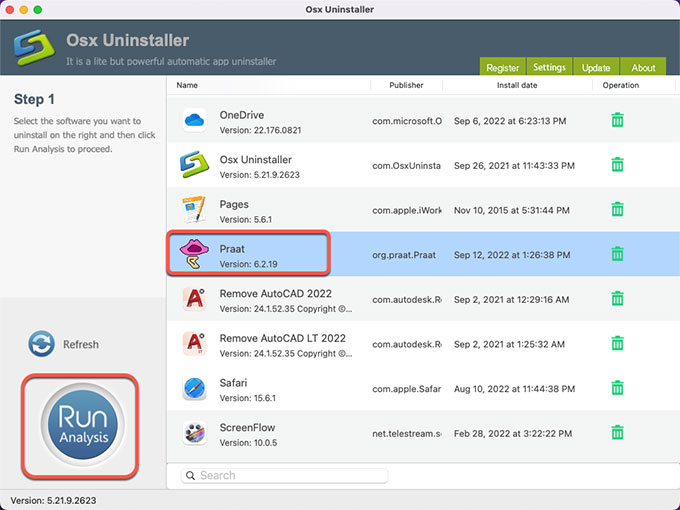This screenshot has height=510, width=680.
Task: Click the Refresh arrows icon
Action: click(42, 344)
